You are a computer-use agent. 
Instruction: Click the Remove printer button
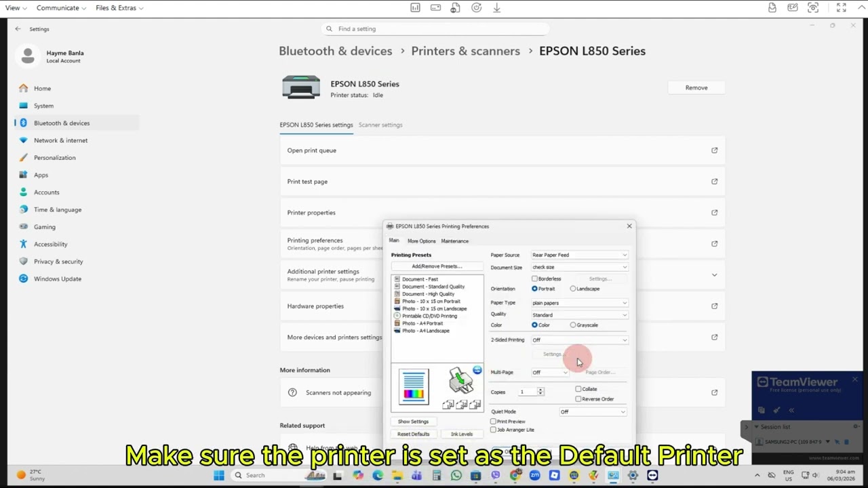coord(696,87)
